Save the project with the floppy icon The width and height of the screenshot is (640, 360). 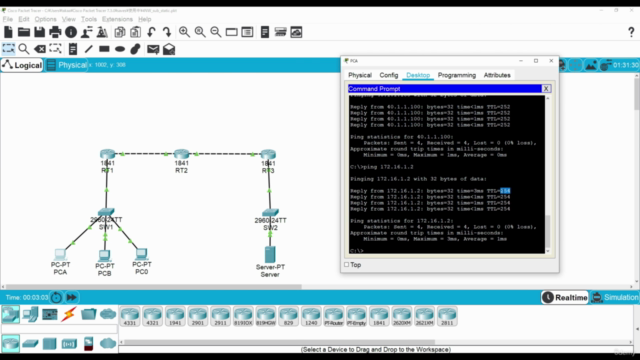click(39, 32)
